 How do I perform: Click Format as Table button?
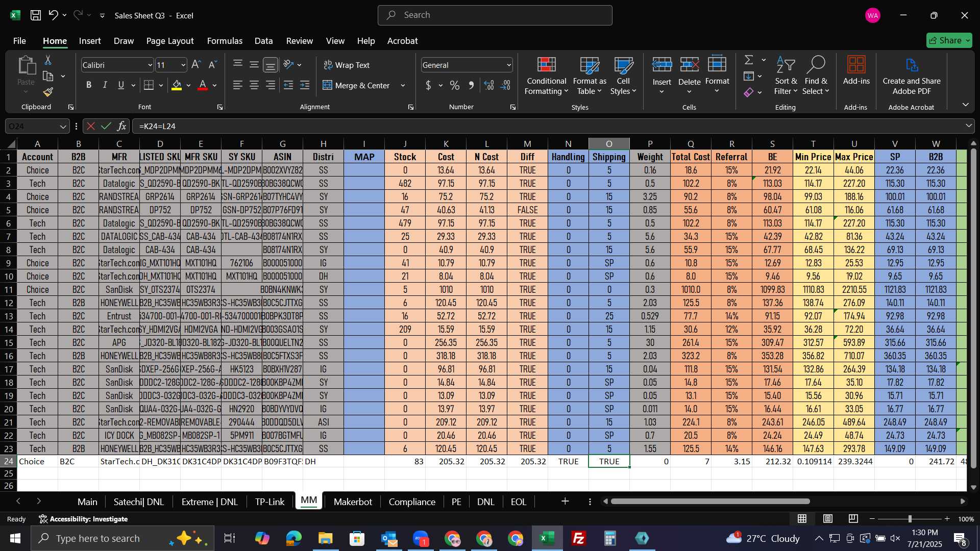(590, 76)
